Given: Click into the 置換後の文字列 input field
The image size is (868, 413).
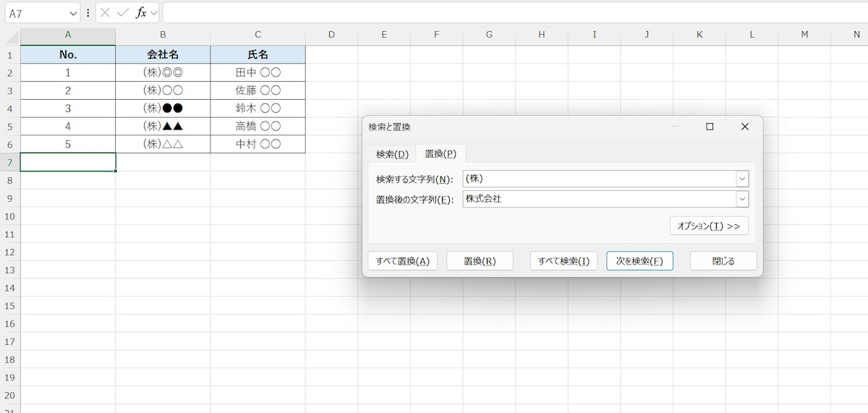Looking at the screenshot, I should [600, 199].
